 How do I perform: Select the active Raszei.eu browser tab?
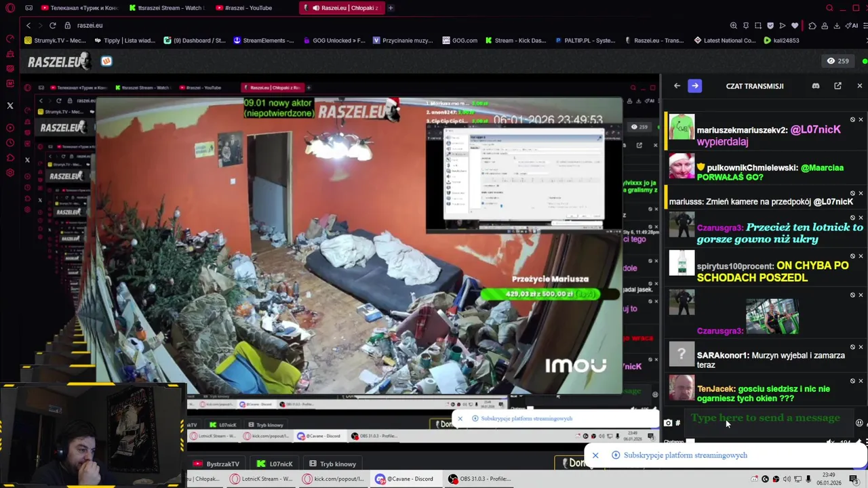pyautogui.click(x=342, y=8)
